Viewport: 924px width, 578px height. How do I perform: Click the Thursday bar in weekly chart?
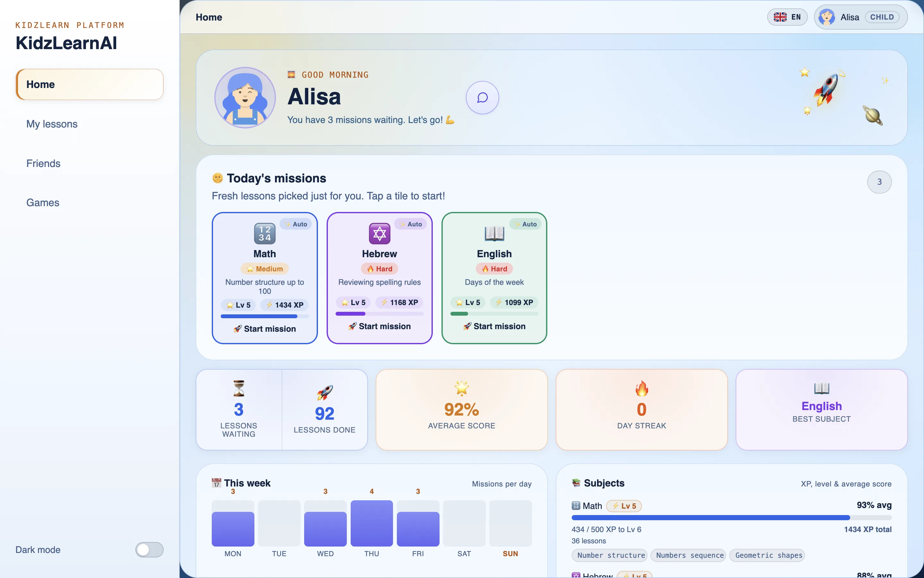(372, 523)
